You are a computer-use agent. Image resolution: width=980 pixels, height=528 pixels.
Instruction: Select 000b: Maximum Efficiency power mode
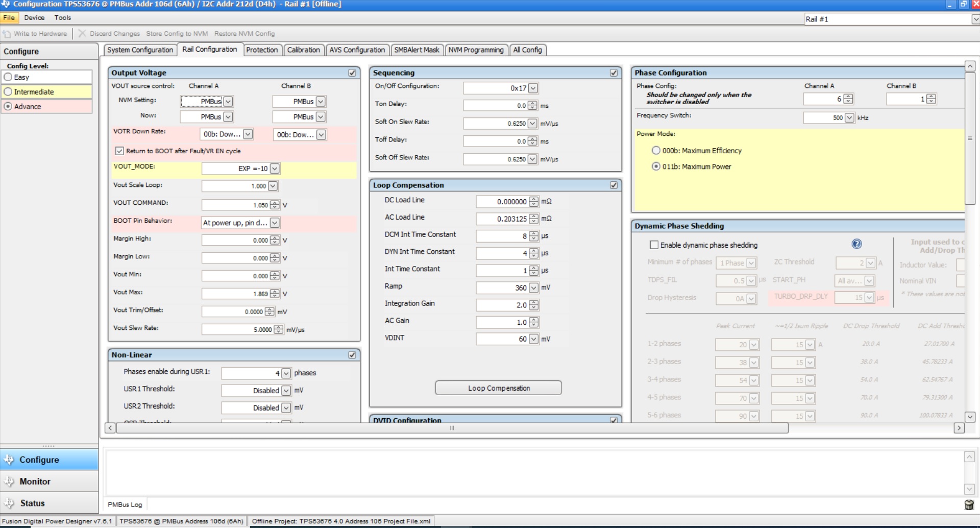(x=656, y=151)
